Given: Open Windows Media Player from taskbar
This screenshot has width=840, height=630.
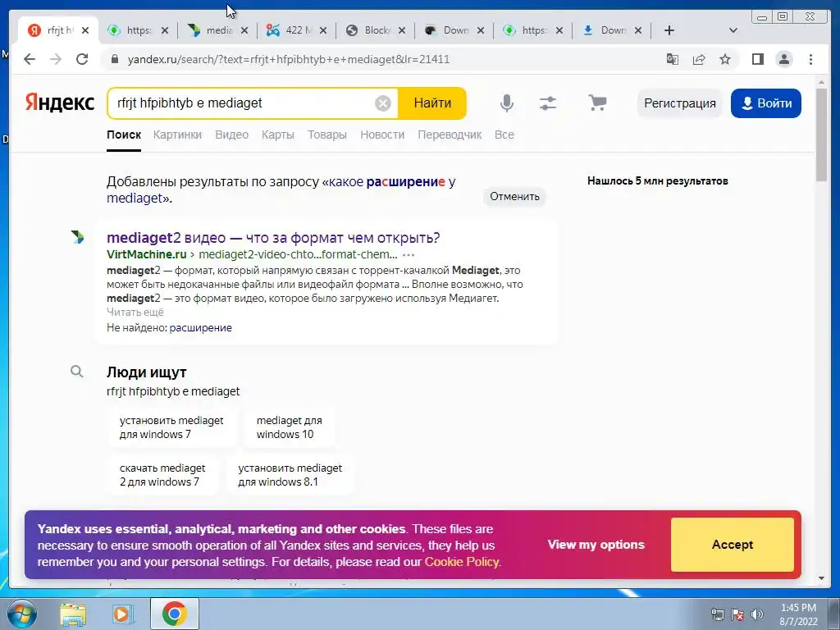Looking at the screenshot, I should pos(123,614).
